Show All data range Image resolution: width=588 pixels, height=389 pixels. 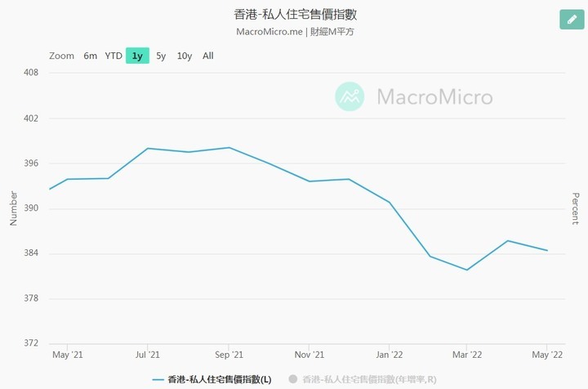pyautogui.click(x=207, y=56)
